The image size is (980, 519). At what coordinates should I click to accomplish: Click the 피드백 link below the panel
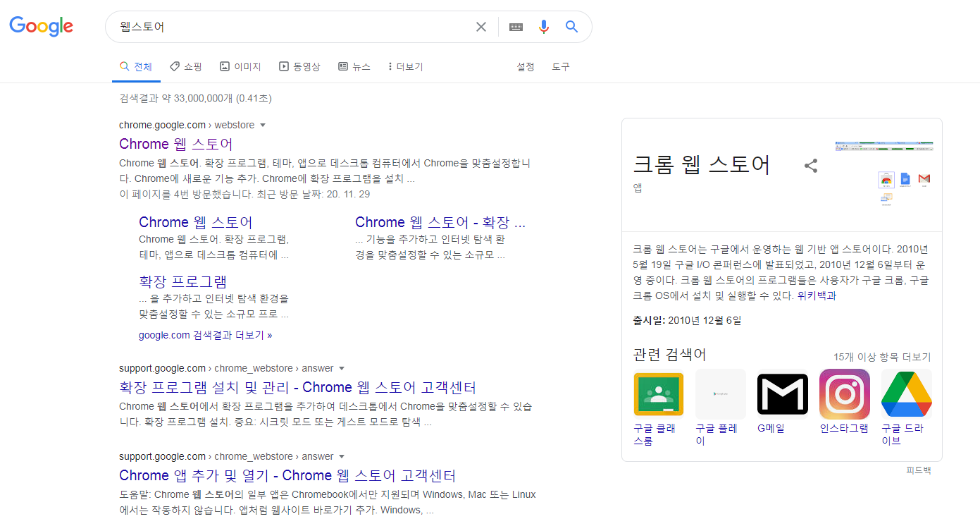coord(919,470)
